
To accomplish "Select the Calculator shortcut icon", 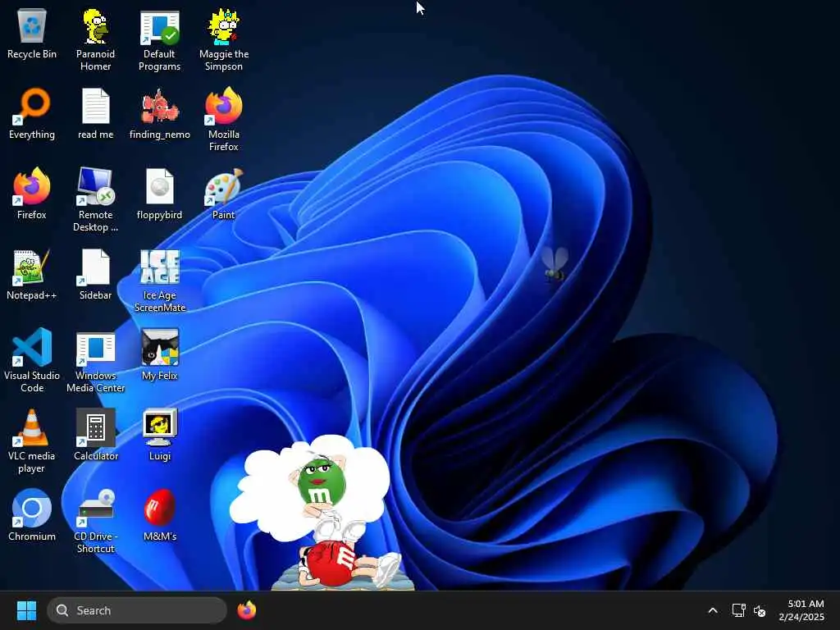I will pos(95,436).
